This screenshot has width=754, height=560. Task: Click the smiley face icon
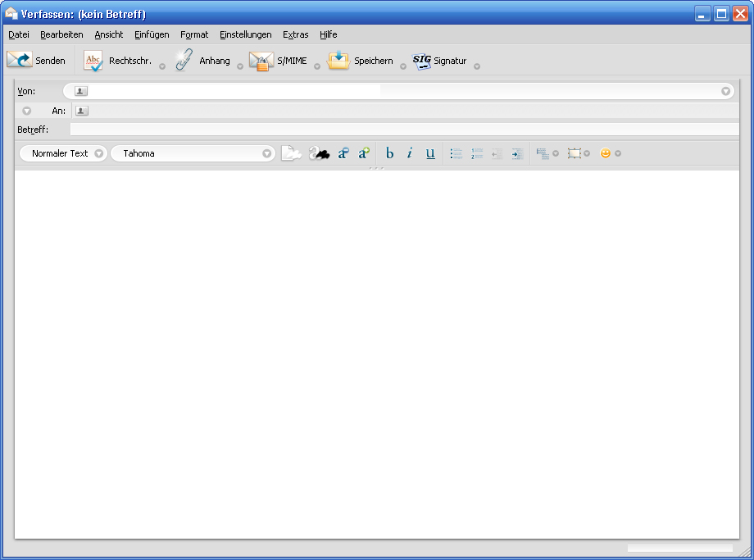(x=606, y=153)
